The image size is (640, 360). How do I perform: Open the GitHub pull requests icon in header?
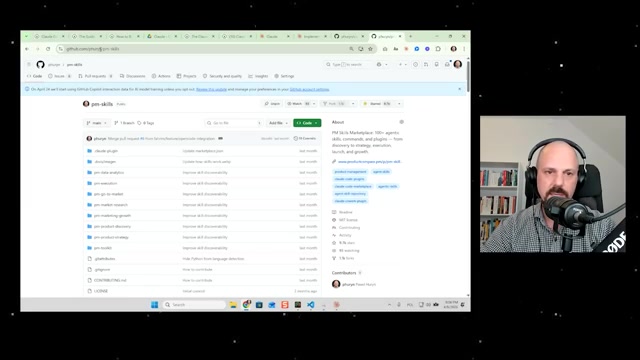click(426, 64)
